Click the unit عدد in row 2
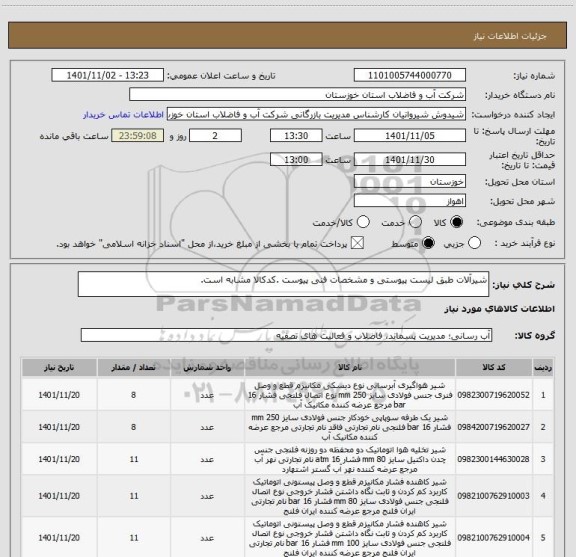Viewport: 576px width, 557px height. 207,427
